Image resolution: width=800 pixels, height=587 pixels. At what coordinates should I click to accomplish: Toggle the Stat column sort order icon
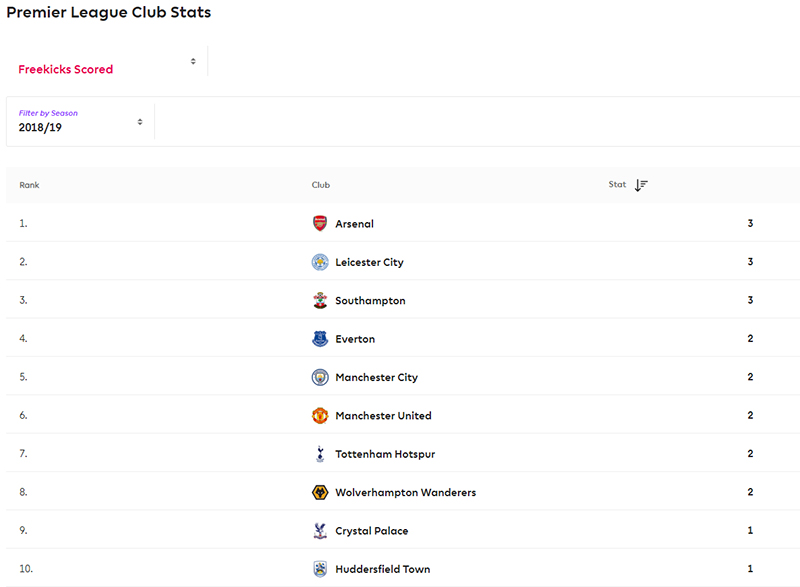(641, 185)
